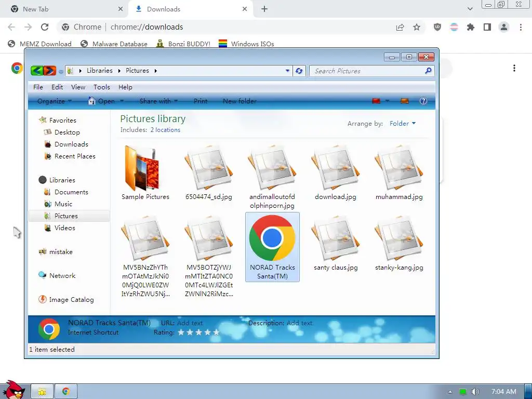This screenshot has height=399, width=532.
Task: Add text to the Description field
Action: pos(299,323)
